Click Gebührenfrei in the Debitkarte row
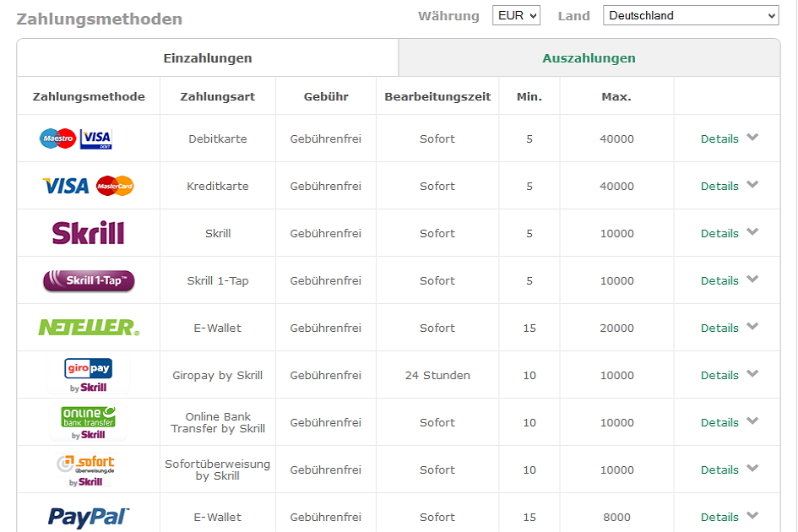 tap(326, 139)
